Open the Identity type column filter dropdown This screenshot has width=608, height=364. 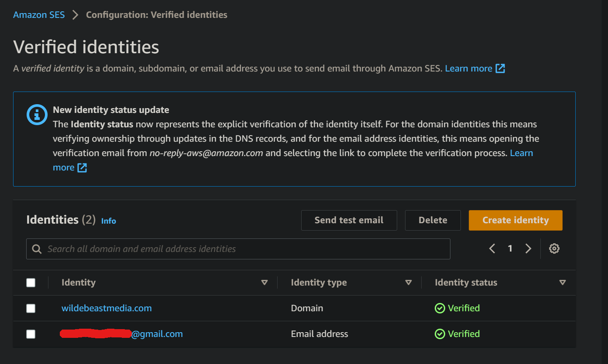coord(409,282)
